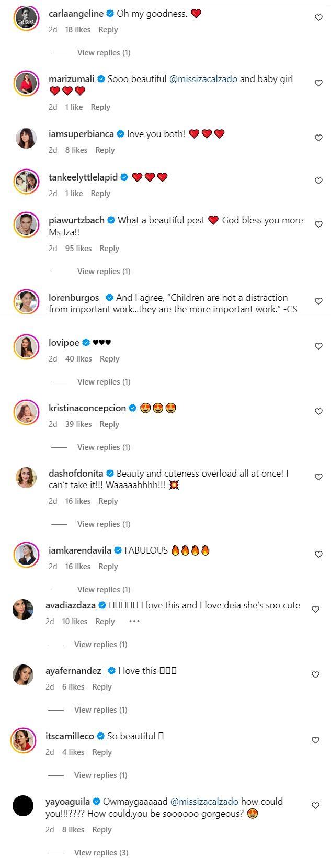The image size is (331, 868).
Task: Toggle like on ayafernandez_'s comment
Action: [x=316, y=674]
